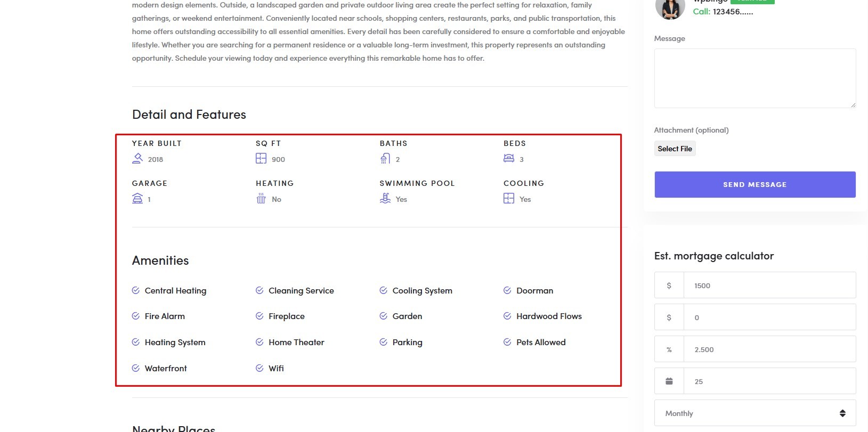868x432 pixels.
Task: Click the 1500 total amount field
Action: (769, 286)
